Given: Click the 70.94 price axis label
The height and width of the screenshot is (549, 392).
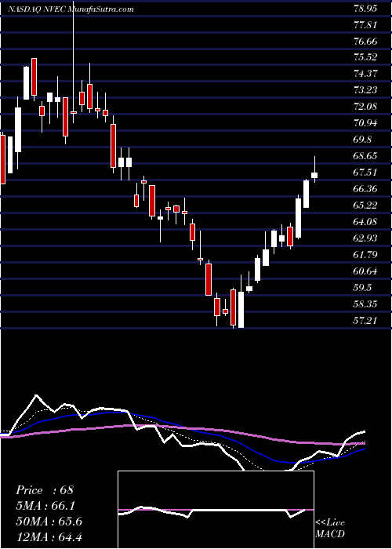Looking at the screenshot, I should click(365, 123).
